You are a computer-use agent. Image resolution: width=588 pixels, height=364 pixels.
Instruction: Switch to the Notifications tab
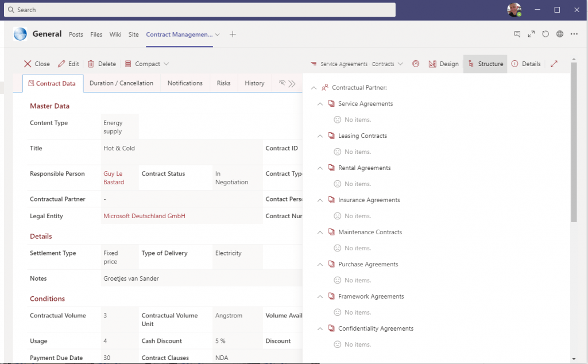point(184,83)
